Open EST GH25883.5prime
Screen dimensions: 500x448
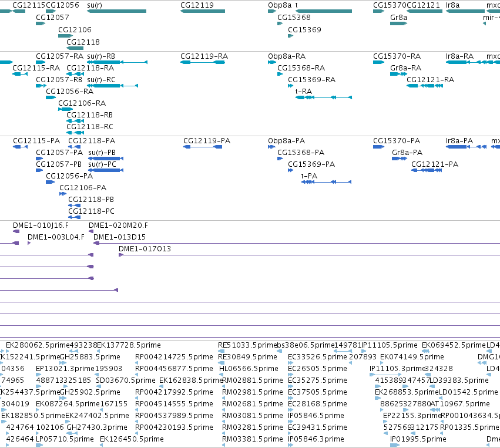90,357
